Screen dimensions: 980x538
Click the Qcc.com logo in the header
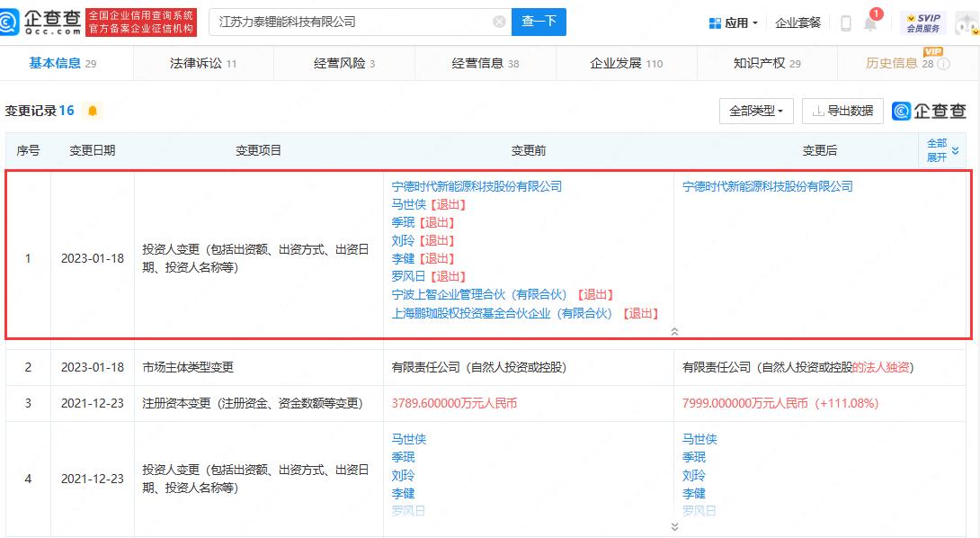[x=41, y=22]
